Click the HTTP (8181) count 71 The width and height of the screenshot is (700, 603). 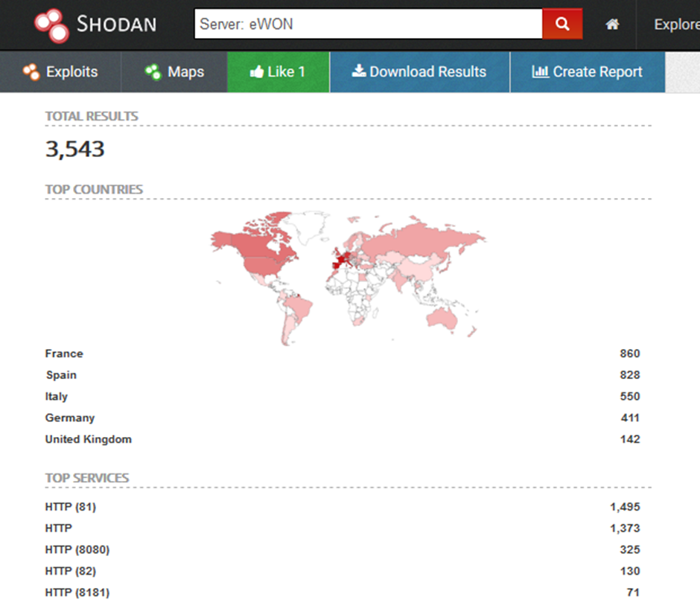coord(633,593)
